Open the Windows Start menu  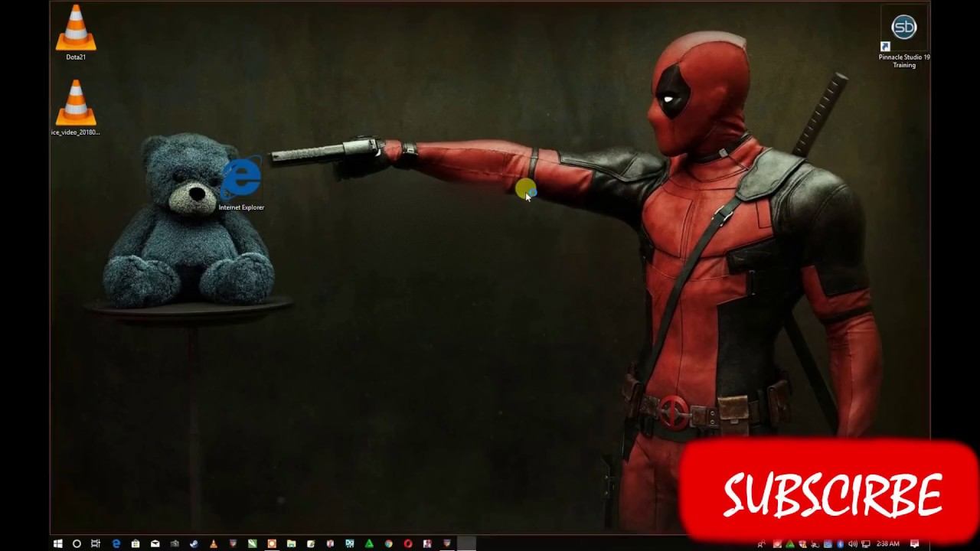pyautogui.click(x=57, y=544)
